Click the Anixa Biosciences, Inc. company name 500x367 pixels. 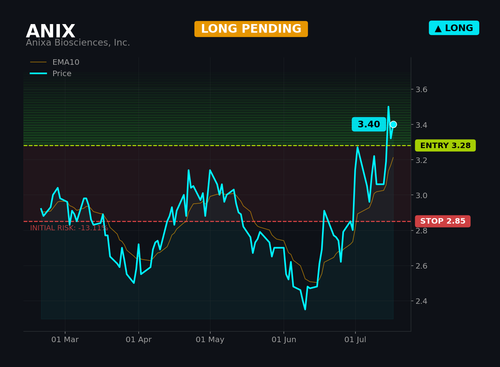coord(78,43)
